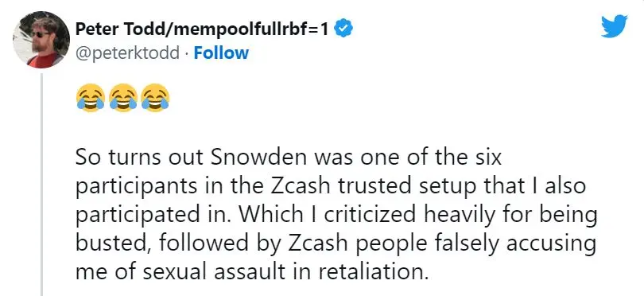This screenshot has height=296, width=644.
Task: Select the first laughing-crying emoji
Action: (91, 97)
